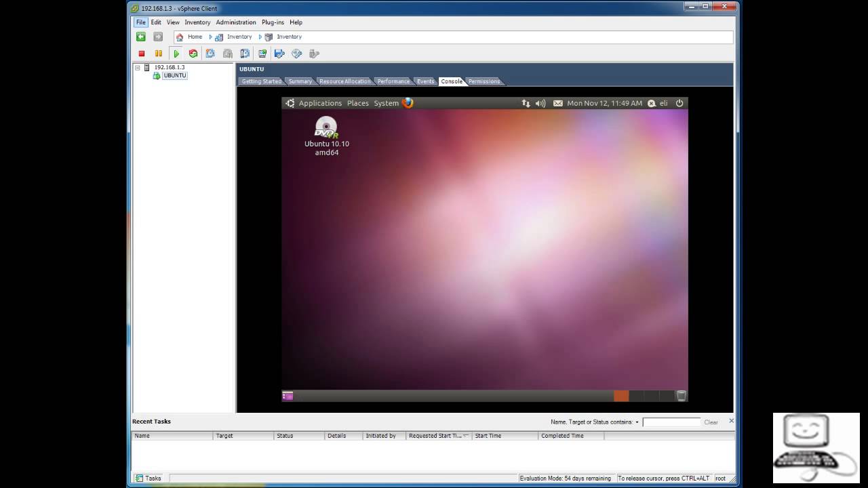868x488 pixels.
Task: Open the Plug-ins menu
Action: coord(273,22)
